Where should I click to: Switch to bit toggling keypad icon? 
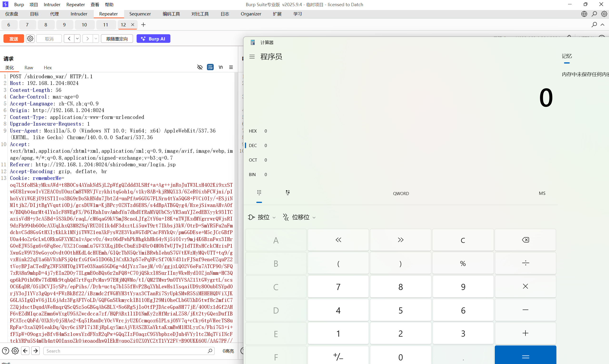click(287, 193)
